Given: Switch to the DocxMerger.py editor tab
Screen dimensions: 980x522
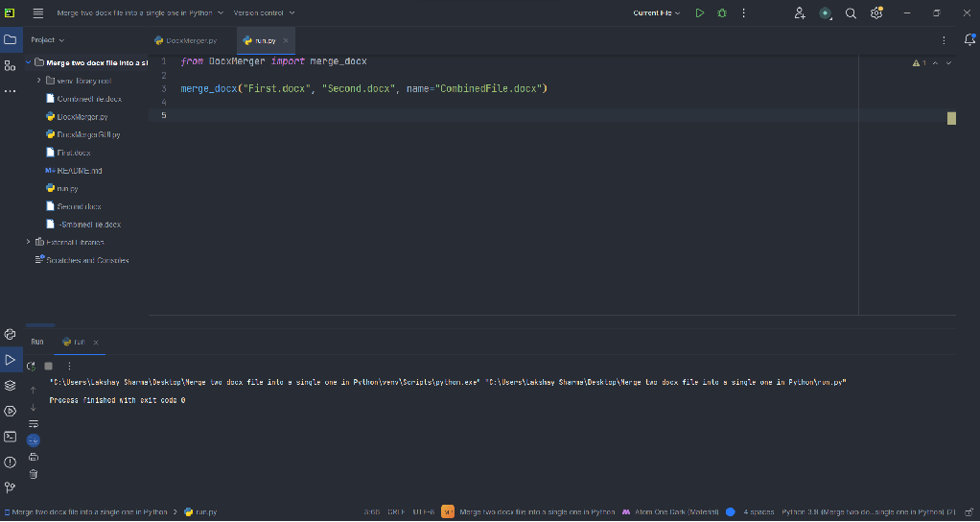Looking at the screenshot, I should (186, 40).
